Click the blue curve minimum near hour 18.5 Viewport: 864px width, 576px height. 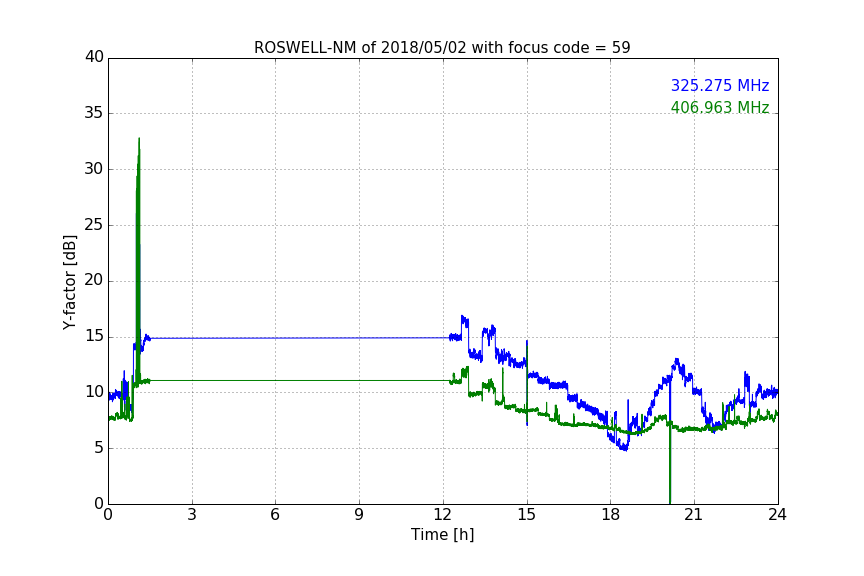[624, 449]
